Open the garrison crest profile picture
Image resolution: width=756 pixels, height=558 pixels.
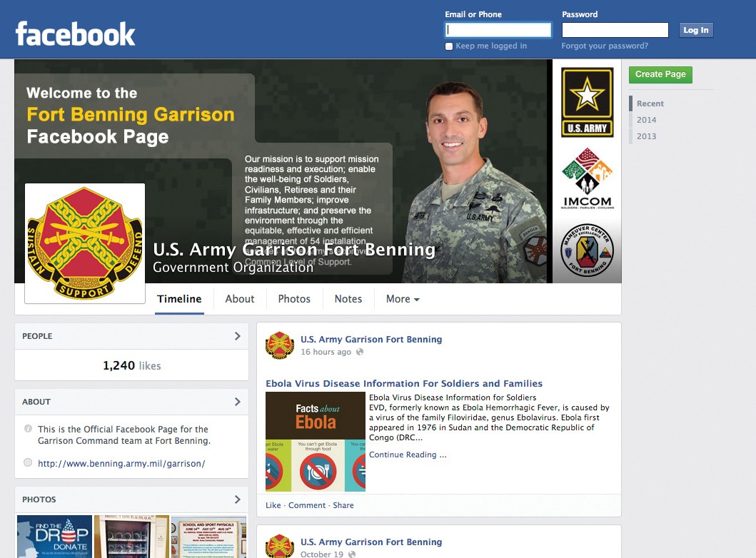(x=85, y=243)
